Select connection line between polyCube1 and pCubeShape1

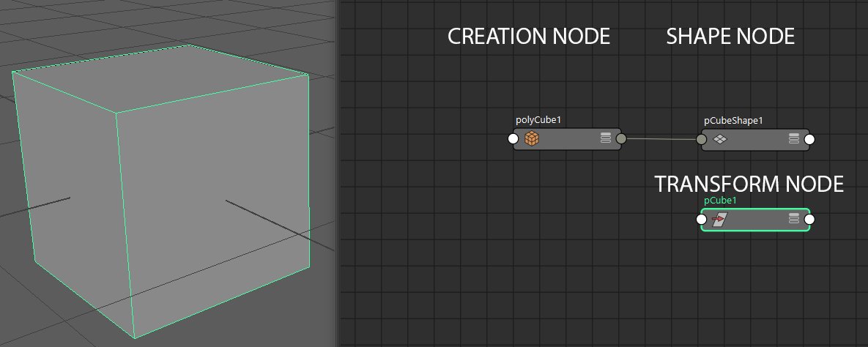tap(661, 139)
